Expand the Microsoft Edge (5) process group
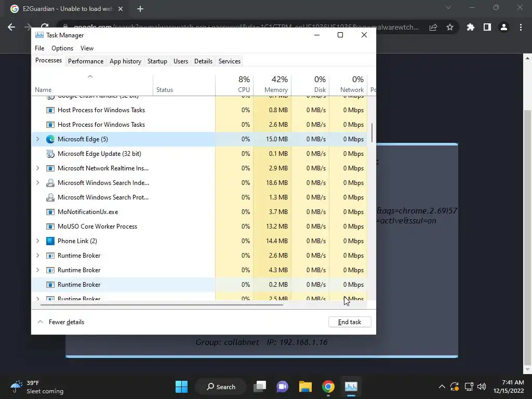Screen dimensions: 532x399 coord(37,139)
